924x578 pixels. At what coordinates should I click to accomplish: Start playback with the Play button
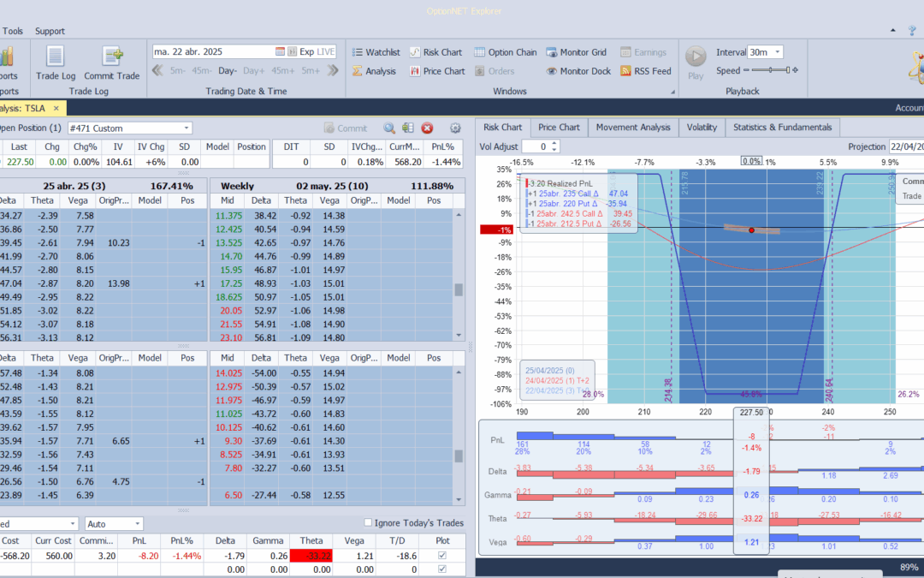pyautogui.click(x=696, y=63)
